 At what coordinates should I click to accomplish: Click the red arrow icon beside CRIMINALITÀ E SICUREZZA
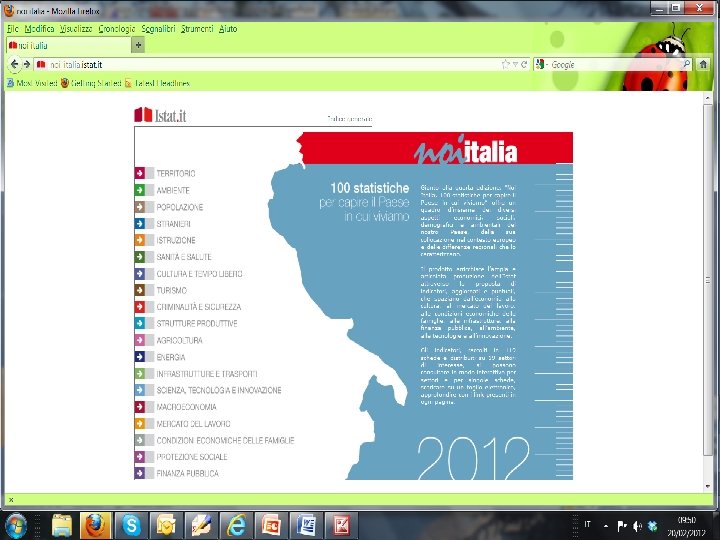[x=140, y=307]
